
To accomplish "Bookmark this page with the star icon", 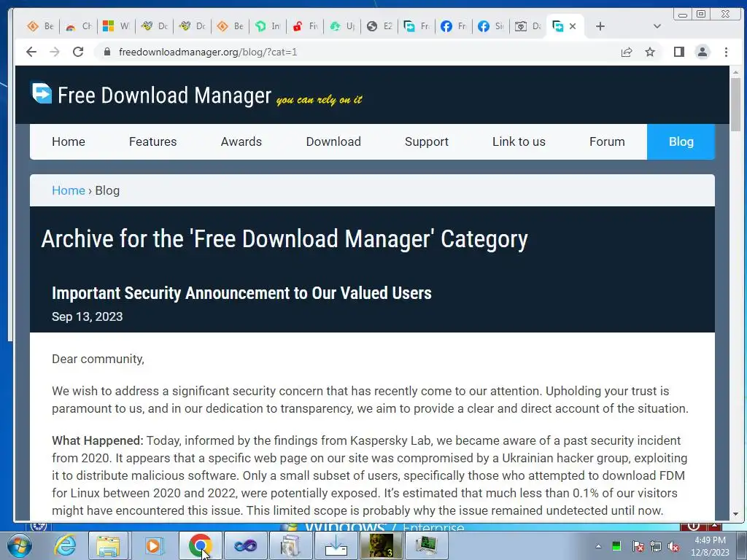I will pyautogui.click(x=650, y=52).
